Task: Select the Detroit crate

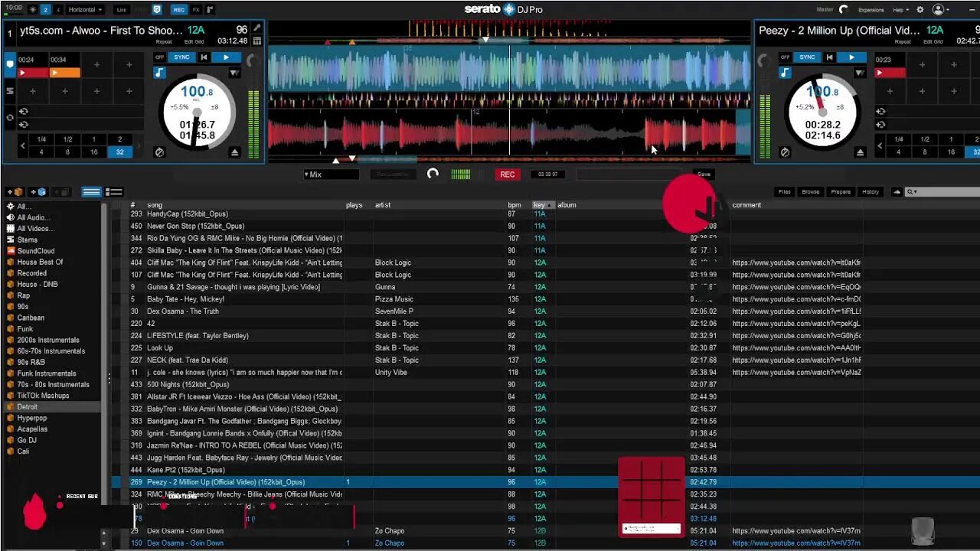Action: tap(54, 407)
